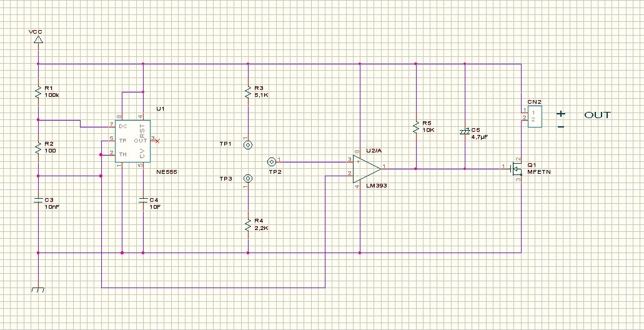Select resistor R2 symbol
Viewport: 644px width, 330px height.
pos(38,147)
